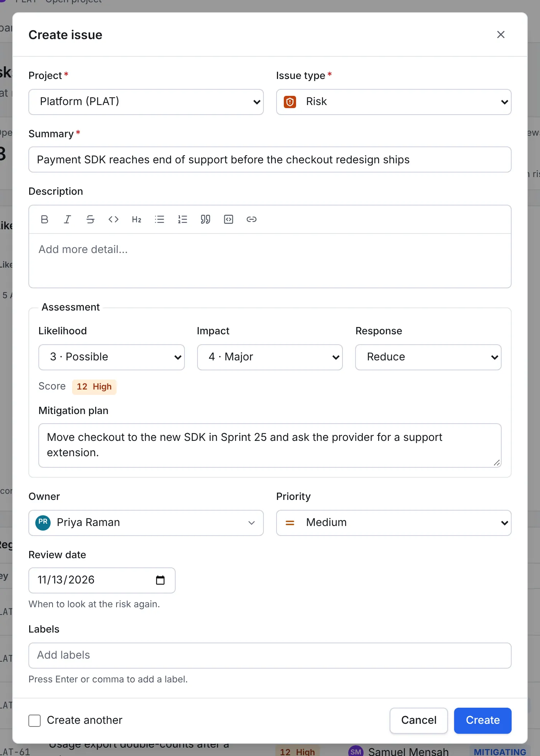The width and height of the screenshot is (540, 756).
Task: Click the resize handle of Mitigation plan
Action: coord(497,463)
